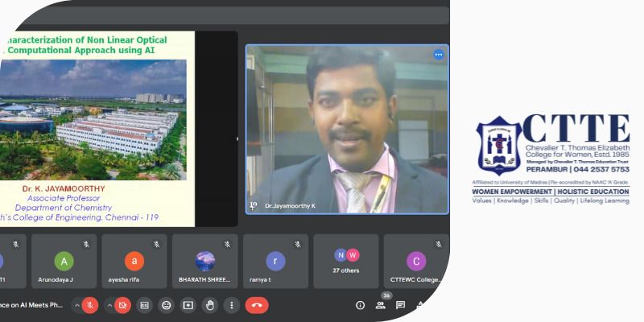Open options menu on Dr.Jayamoorthy K video tile
This screenshot has width=644, height=322.
439,55
